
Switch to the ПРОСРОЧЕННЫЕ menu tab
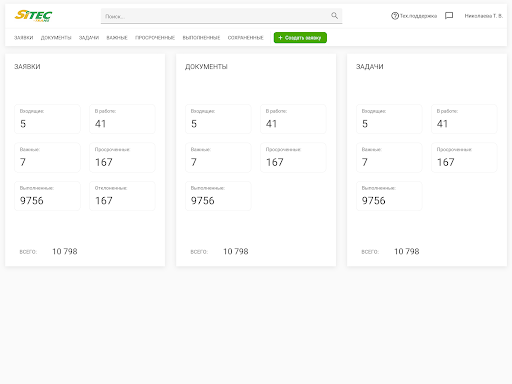tap(155, 38)
